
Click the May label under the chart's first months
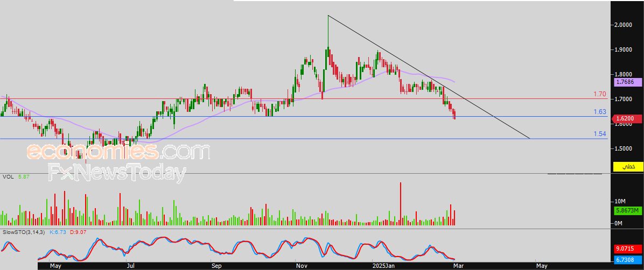click(x=55, y=266)
